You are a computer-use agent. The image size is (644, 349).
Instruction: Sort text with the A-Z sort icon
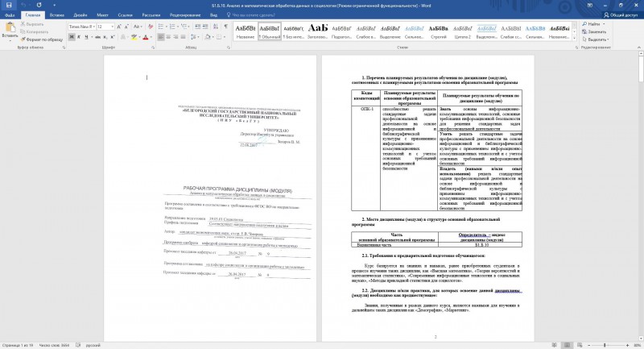click(216, 27)
